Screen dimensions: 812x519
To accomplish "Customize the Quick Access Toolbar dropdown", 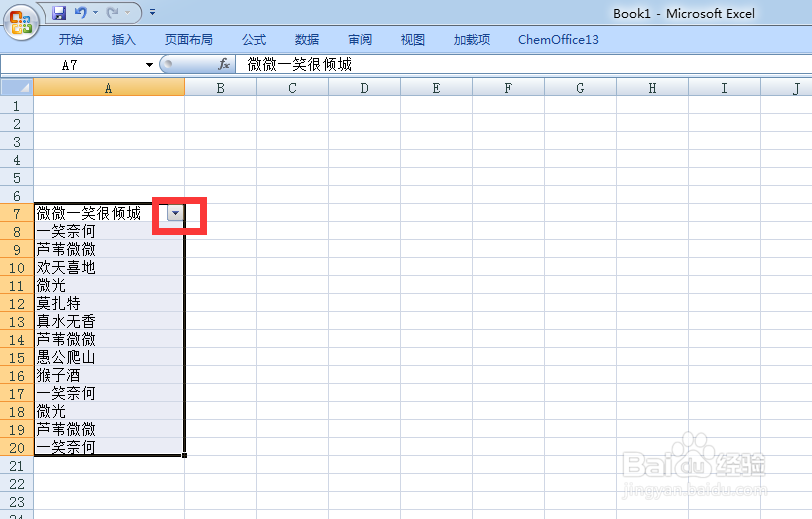I will click(152, 12).
